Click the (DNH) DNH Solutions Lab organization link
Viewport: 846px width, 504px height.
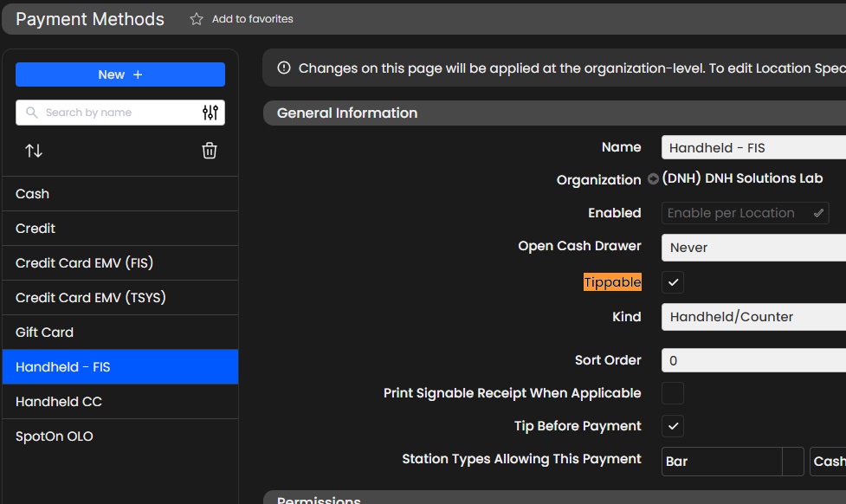(742, 178)
